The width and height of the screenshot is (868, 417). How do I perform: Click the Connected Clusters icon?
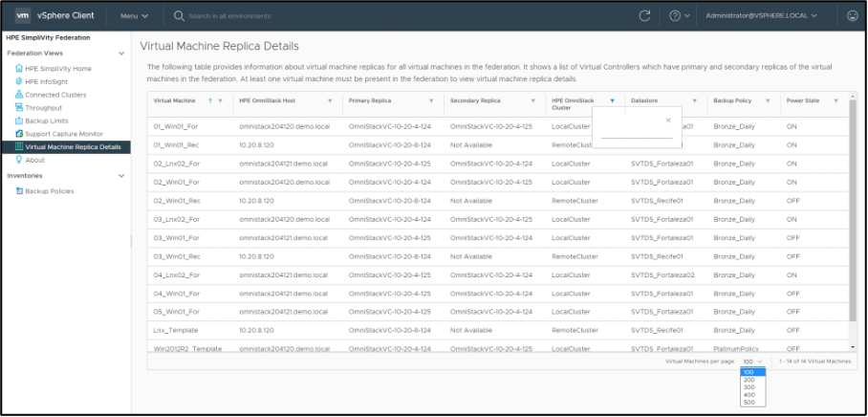(19, 95)
